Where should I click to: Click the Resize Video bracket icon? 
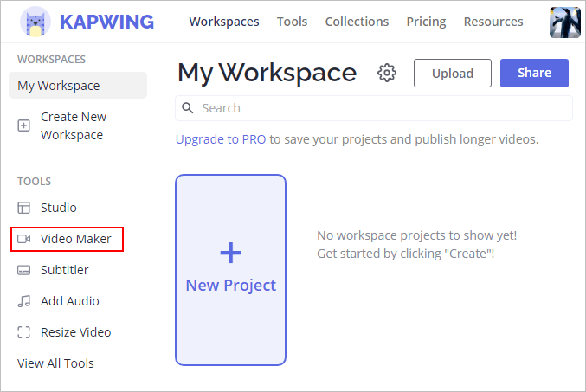click(x=24, y=332)
